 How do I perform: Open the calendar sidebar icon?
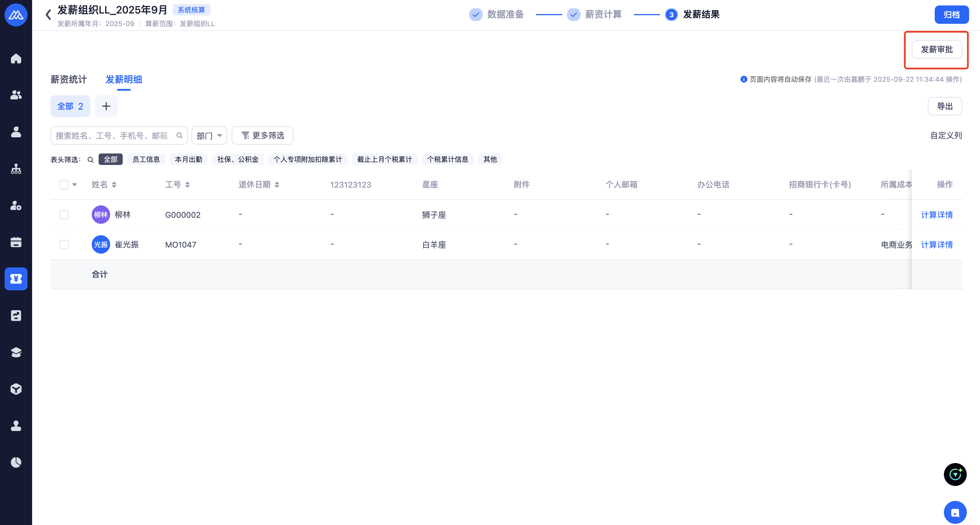click(x=16, y=242)
